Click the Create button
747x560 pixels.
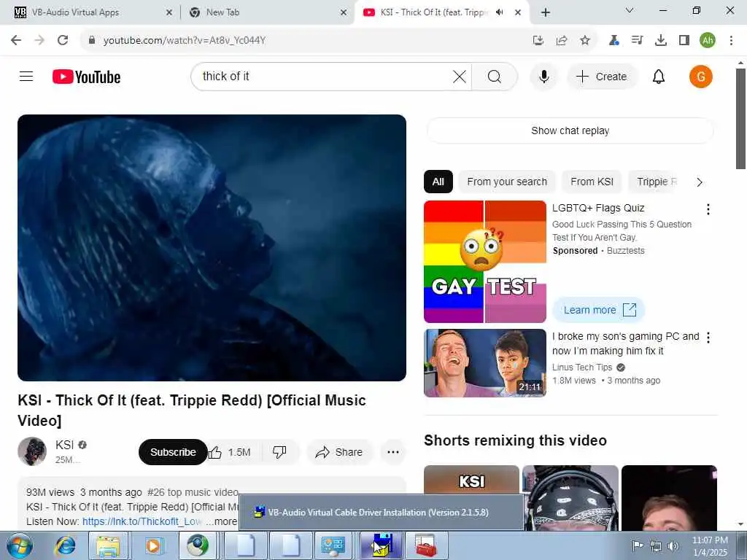point(602,76)
